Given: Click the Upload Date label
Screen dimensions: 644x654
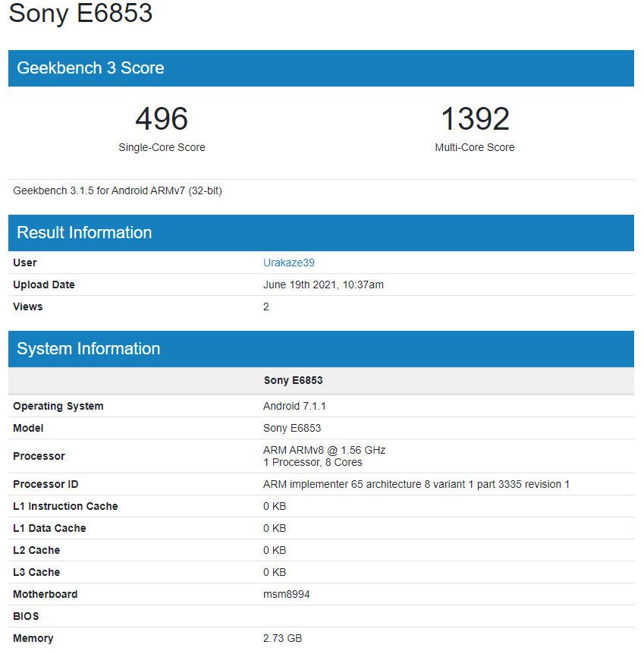Looking at the screenshot, I should (x=44, y=285).
